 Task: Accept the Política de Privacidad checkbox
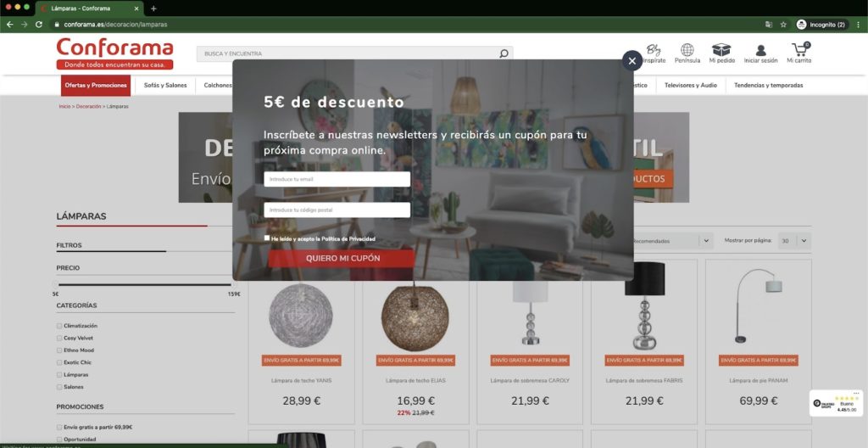(267, 238)
